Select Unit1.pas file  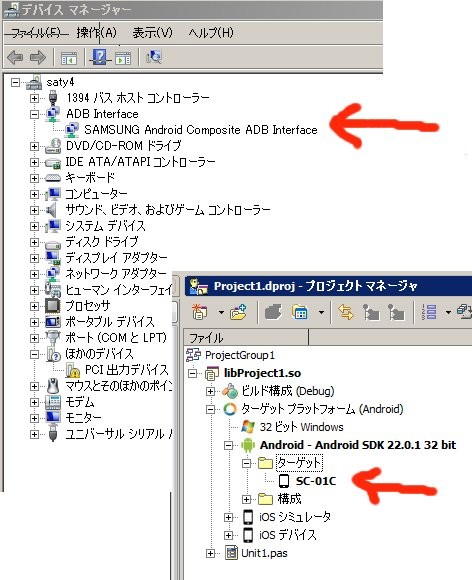tap(264, 553)
